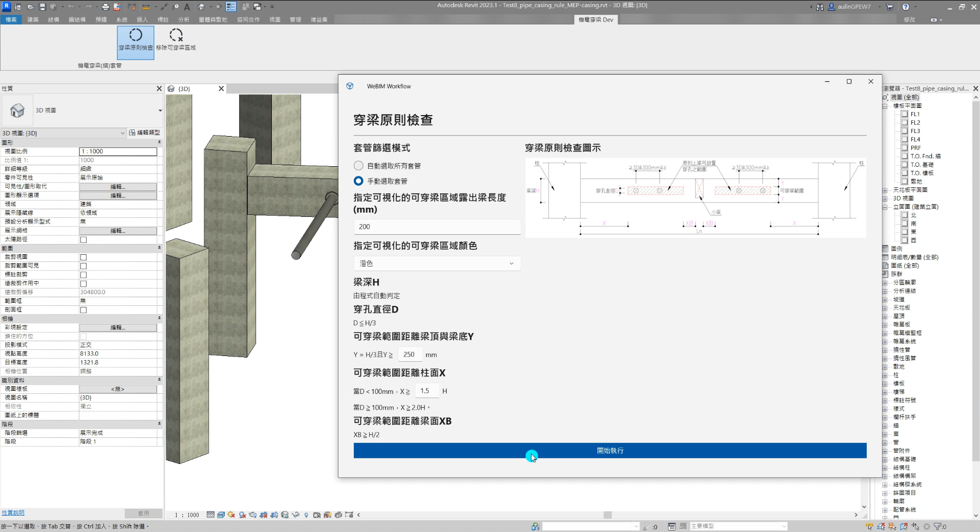The width and height of the screenshot is (980, 532).
Task: Click the temporary hide/isolate glasses icon
Action: pyautogui.click(x=295, y=515)
